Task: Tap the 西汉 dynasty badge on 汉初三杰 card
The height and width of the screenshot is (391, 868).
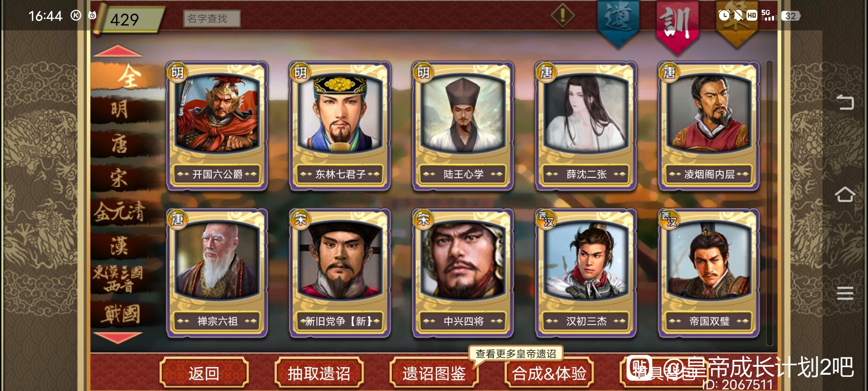Action: (546, 219)
